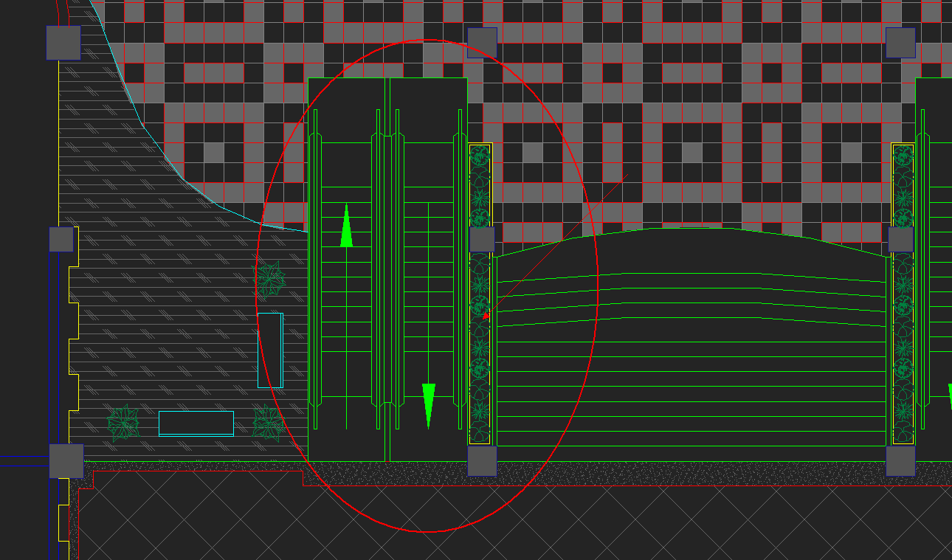
Task: Select the green upward escalator direction arrow
Action: tap(346, 225)
